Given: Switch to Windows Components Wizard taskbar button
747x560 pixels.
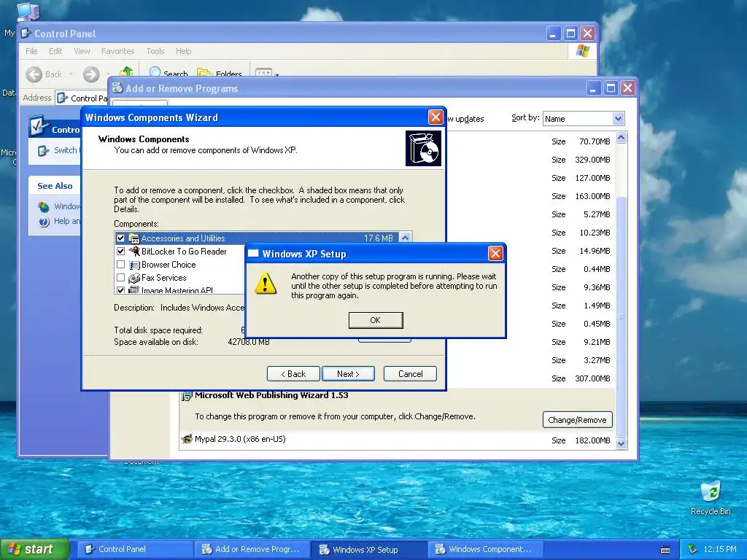Looking at the screenshot, I should coord(485,549).
